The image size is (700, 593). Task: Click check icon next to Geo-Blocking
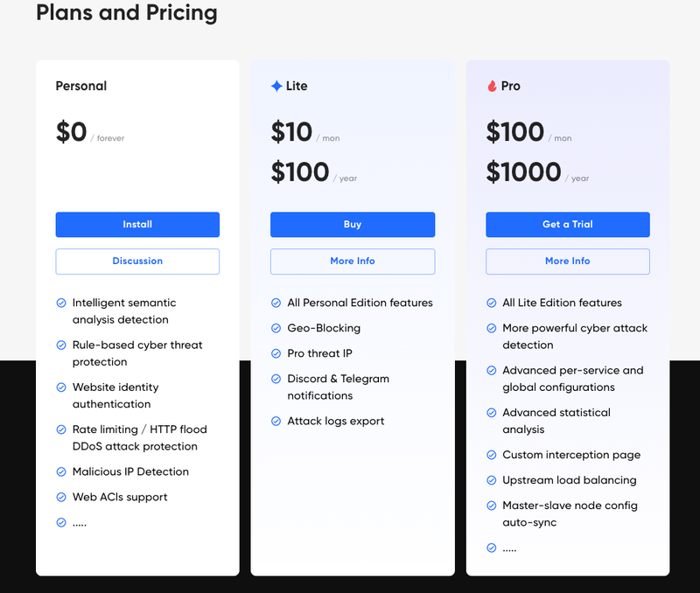tap(276, 328)
